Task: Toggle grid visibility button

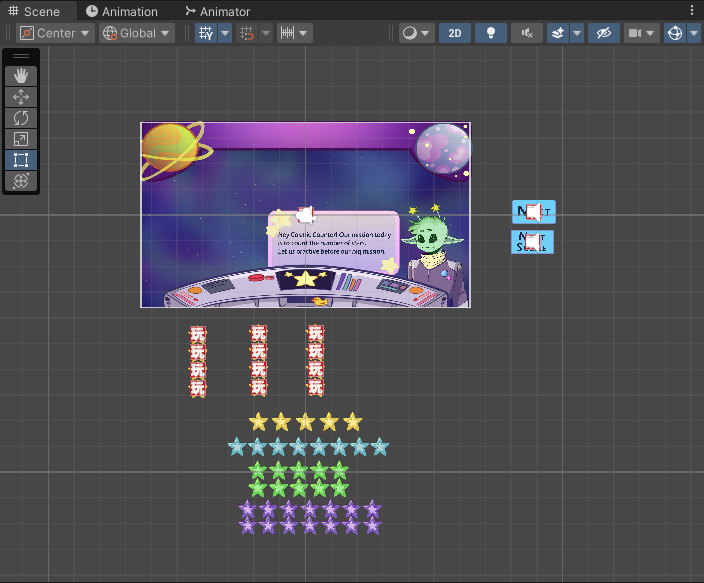Action: (206, 33)
